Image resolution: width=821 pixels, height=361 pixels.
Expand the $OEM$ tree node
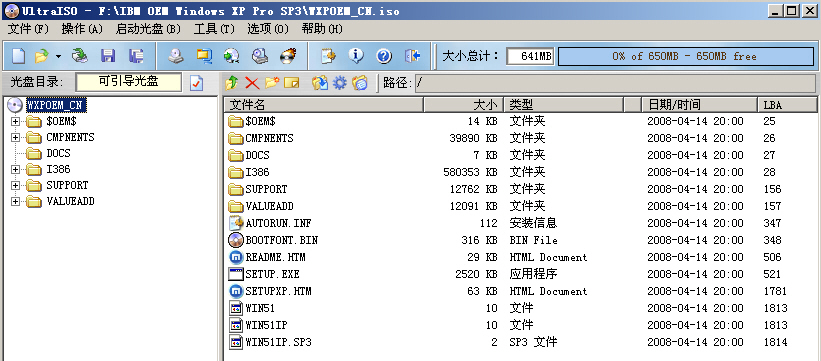15,122
